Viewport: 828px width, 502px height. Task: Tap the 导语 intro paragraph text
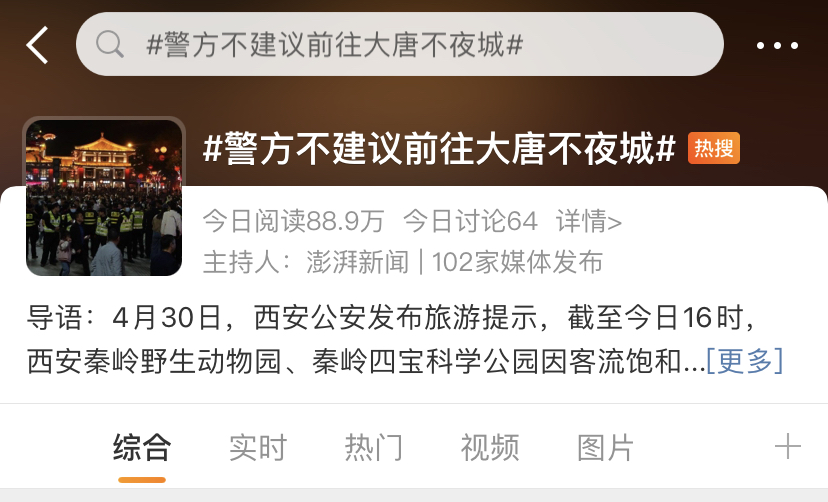click(405, 339)
